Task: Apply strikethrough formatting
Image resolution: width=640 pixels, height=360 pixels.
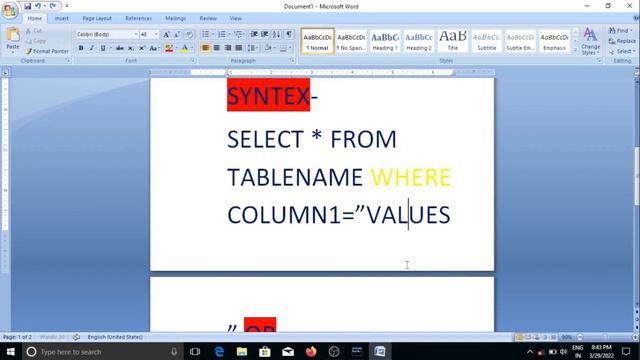Action: (x=120, y=48)
